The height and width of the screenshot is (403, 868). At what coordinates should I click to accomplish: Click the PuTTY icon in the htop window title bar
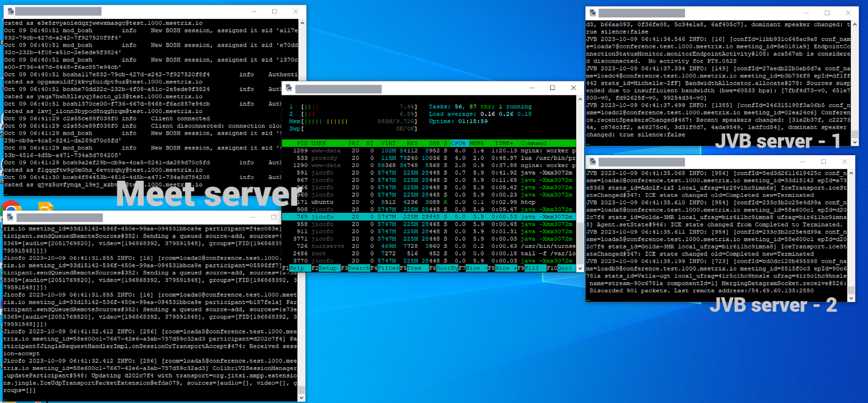(289, 88)
